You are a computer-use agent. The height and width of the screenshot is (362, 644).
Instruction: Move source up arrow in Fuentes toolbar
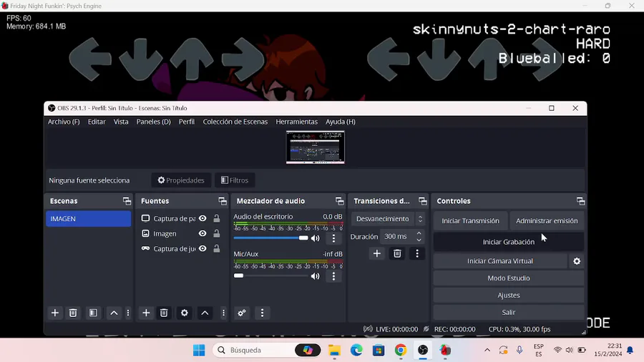(x=205, y=313)
